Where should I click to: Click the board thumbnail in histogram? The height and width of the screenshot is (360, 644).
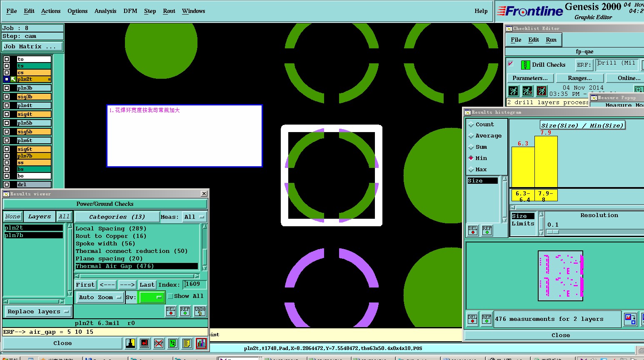tap(561, 276)
